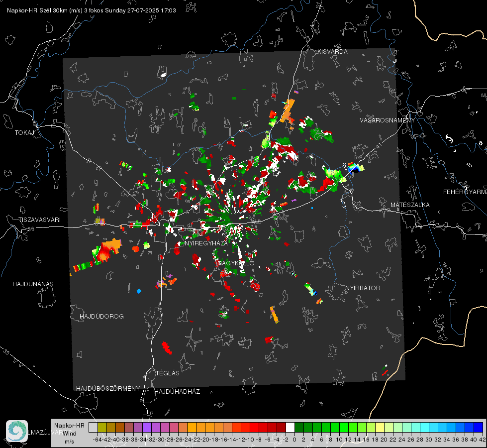The image size is (487, 448).
Task: Click road number 35 label at lower left
Action: coord(6,351)
